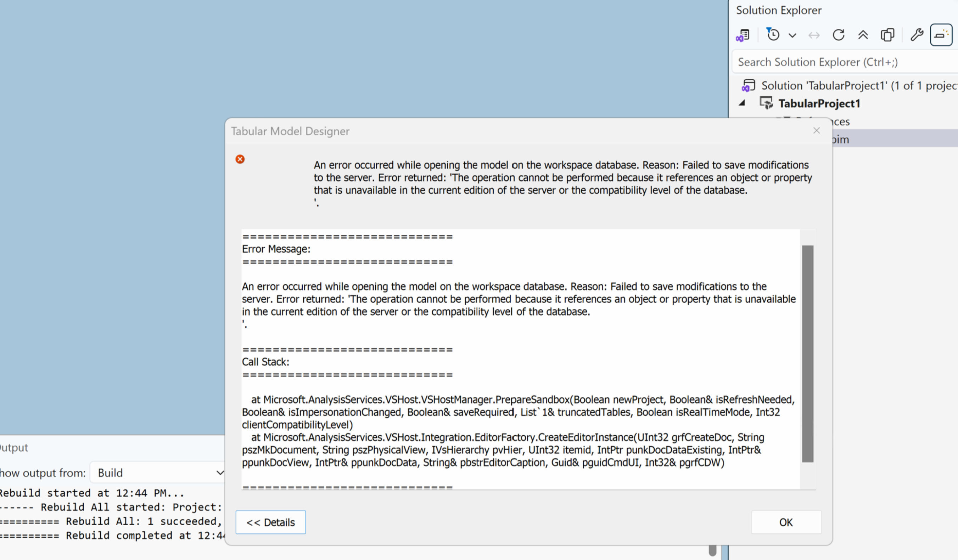Collapse the TabularProject1 tree node

742,103
